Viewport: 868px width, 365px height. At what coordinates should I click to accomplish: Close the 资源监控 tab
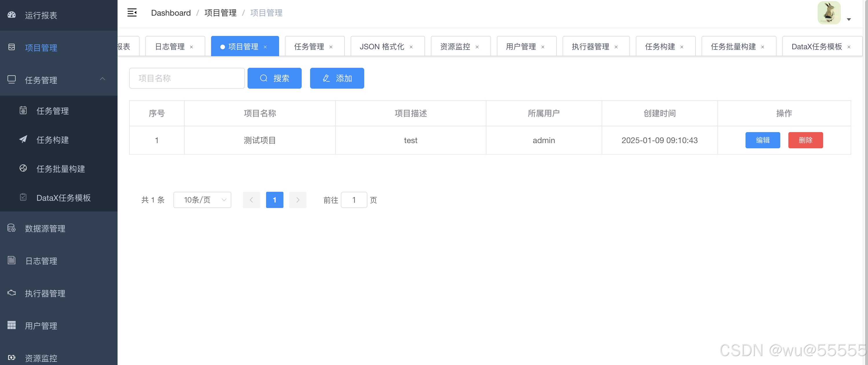tap(477, 47)
